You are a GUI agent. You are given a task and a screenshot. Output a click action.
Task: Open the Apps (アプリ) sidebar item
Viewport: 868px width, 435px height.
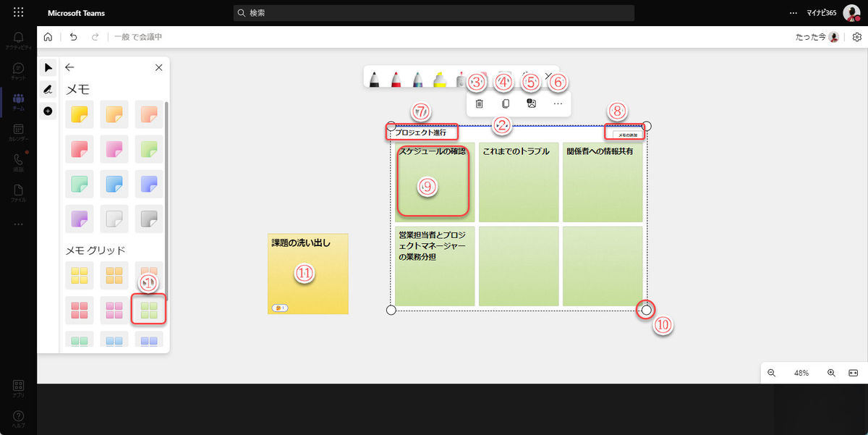[x=18, y=389]
